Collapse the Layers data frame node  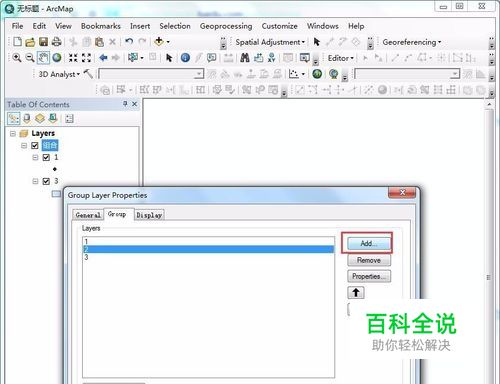point(13,134)
